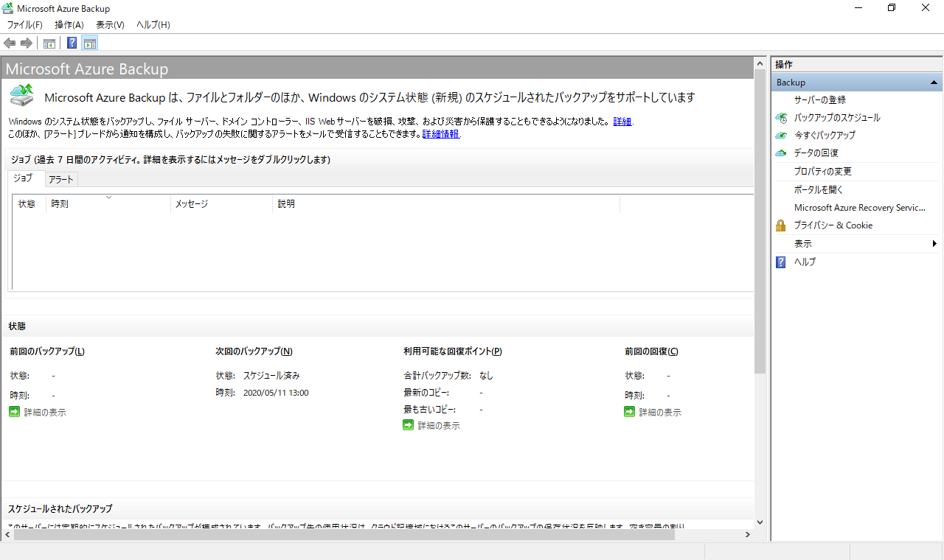Open the 表示(V) menu

pos(110,25)
